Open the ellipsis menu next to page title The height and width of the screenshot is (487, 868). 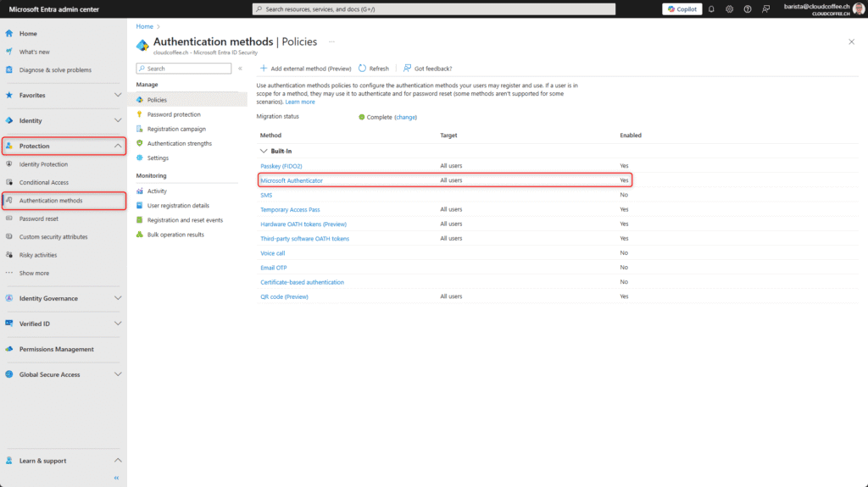click(331, 42)
